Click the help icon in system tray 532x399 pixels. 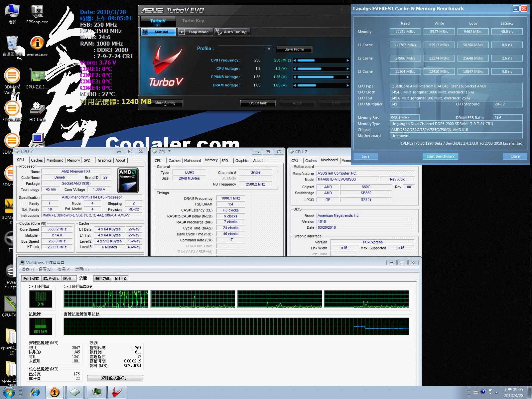pos(483,392)
